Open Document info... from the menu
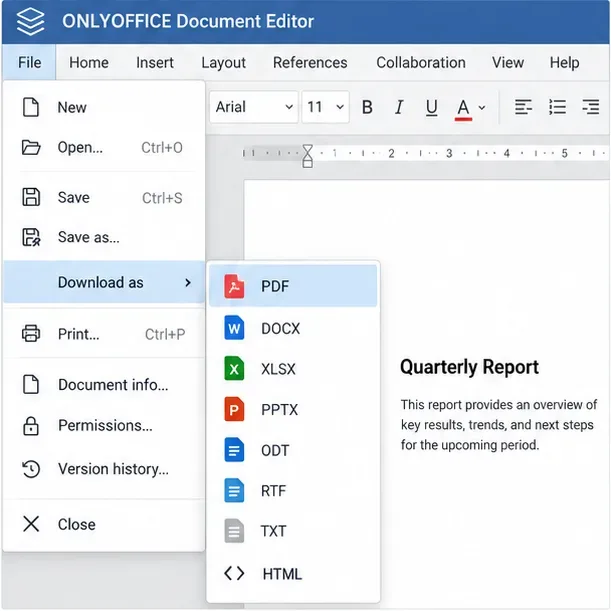The width and height of the screenshot is (611, 611). point(104,385)
